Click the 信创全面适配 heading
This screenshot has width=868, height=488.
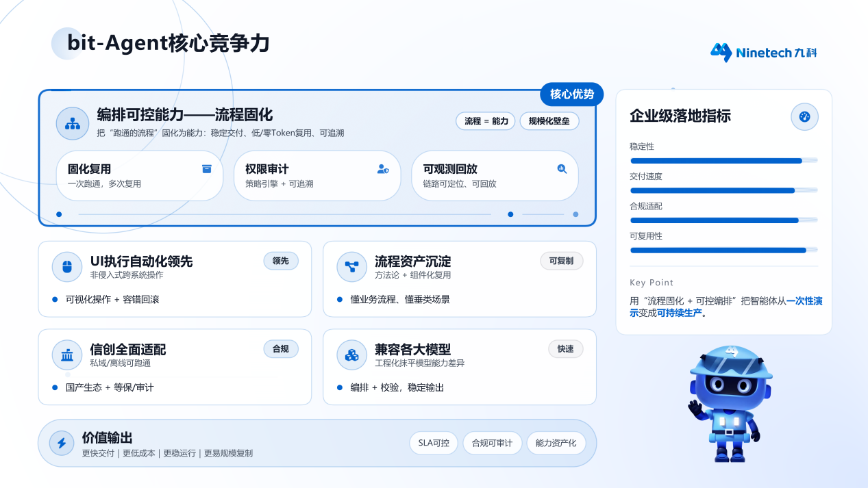pos(128,350)
